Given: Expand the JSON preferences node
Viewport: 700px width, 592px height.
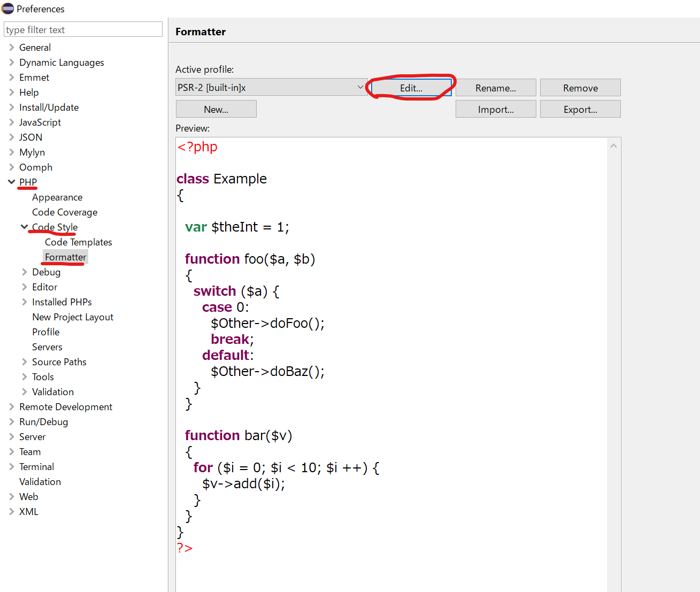Looking at the screenshot, I should tap(11, 137).
